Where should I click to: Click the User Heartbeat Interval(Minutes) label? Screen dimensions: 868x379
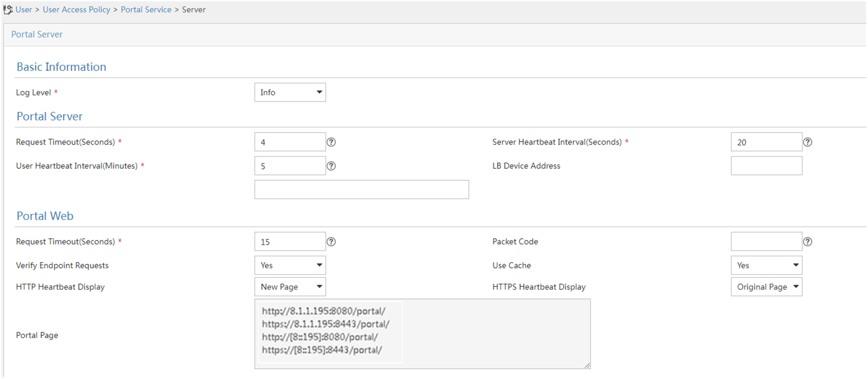point(77,166)
